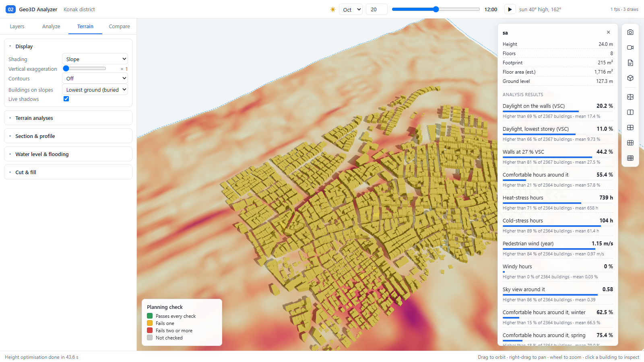The width and height of the screenshot is (644, 362).
Task: Click the video recording icon
Action: pos(630,47)
